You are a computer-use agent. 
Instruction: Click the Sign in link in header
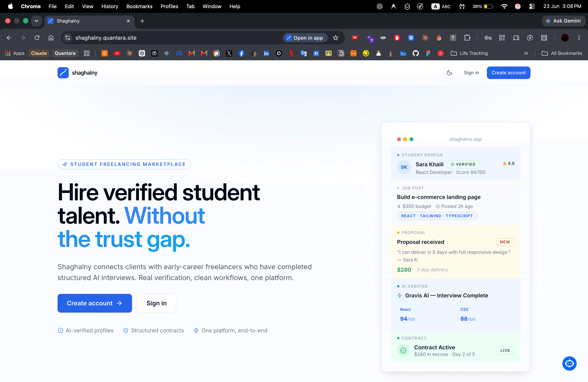(471, 73)
